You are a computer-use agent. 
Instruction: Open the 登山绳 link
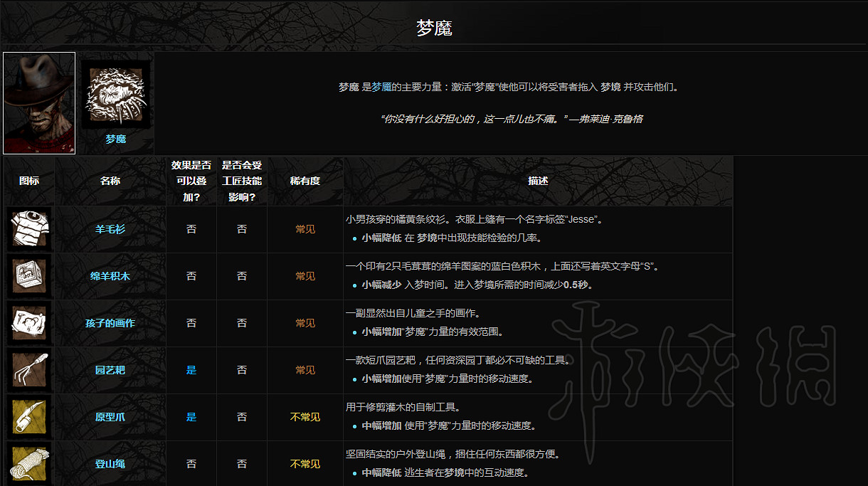pyautogui.click(x=110, y=464)
